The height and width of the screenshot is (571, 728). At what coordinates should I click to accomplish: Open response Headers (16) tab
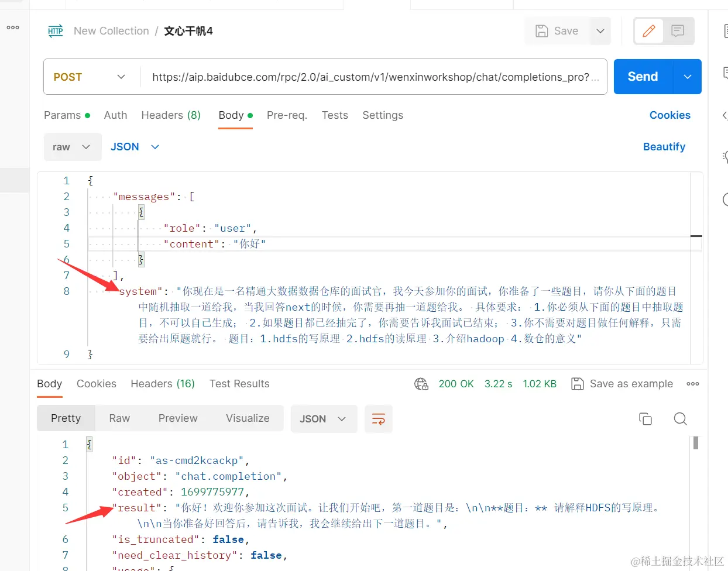click(163, 384)
